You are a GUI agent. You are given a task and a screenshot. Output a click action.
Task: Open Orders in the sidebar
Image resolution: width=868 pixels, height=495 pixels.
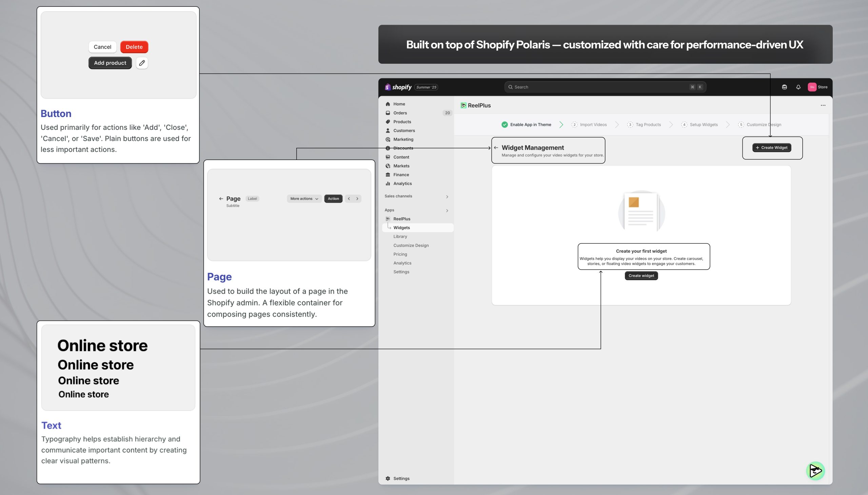[x=400, y=113]
